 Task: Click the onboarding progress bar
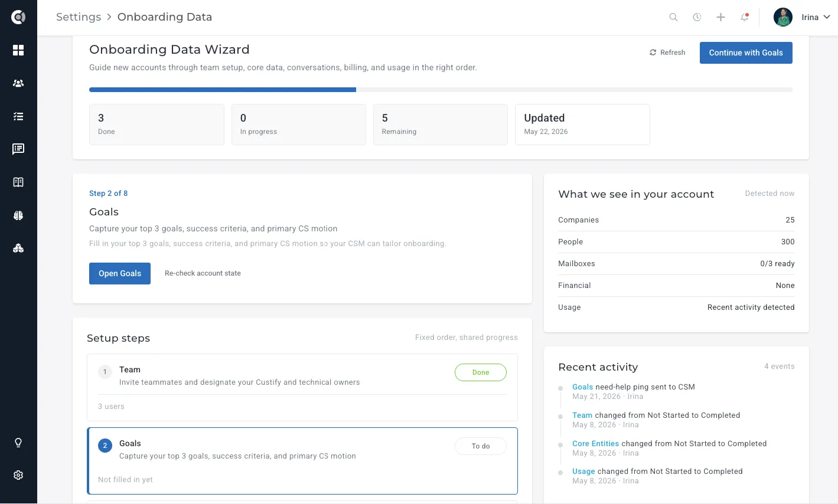(441, 90)
